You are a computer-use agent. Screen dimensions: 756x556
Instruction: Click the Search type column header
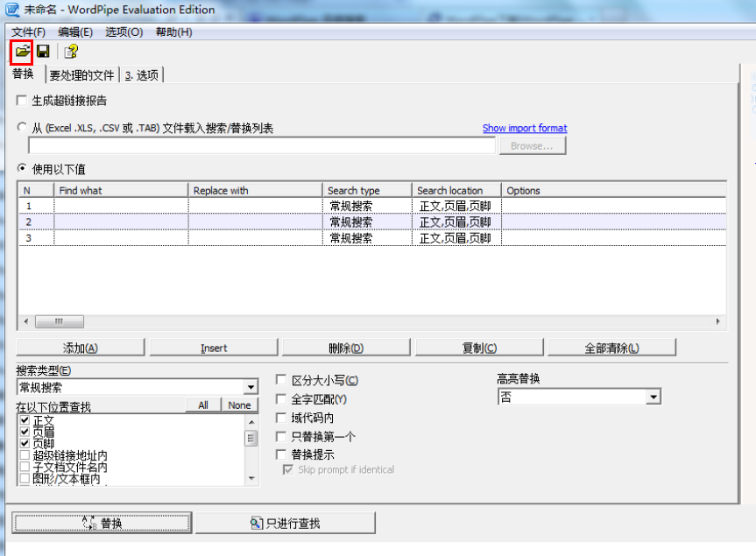367,190
